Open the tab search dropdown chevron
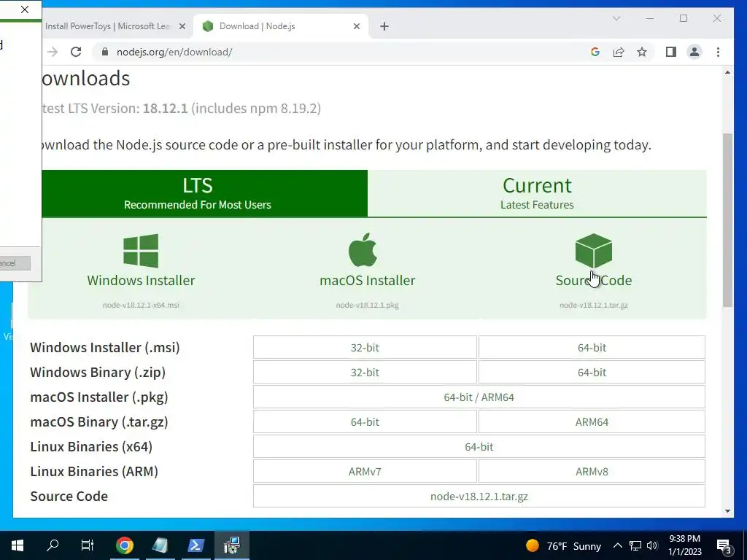The height and width of the screenshot is (560, 747). click(616, 18)
